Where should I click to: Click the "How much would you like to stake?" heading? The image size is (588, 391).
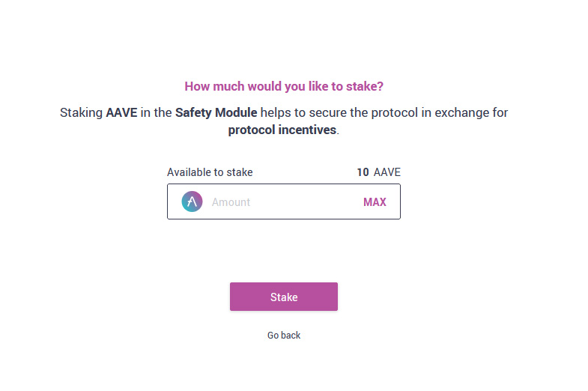[x=284, y=86]
